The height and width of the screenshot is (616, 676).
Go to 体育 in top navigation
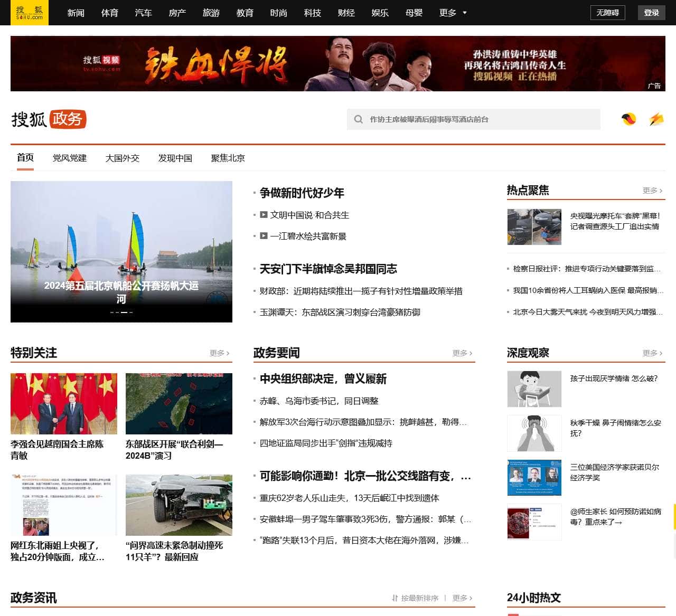(x=110, y=13)
